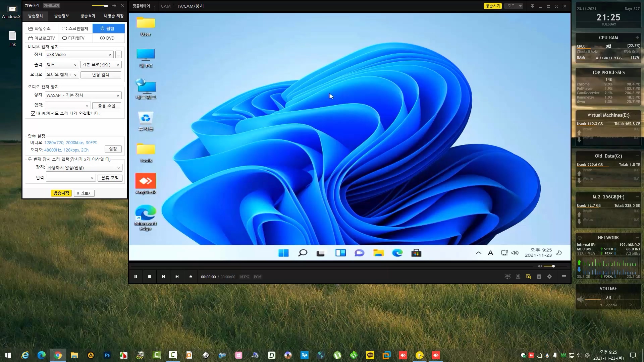Open the 모드 dropdown in title bar
The image size is (644, 362).
click(x=514, y=6)
